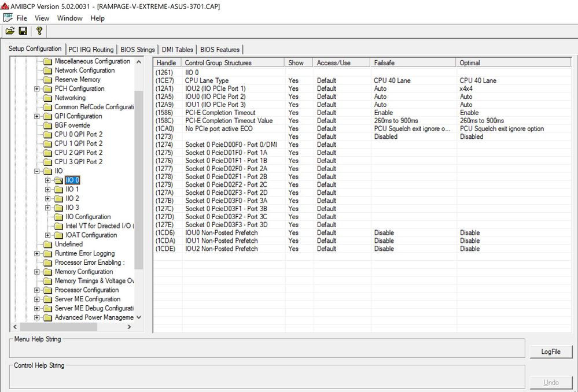Expand the IIO 1 subtree
Screen dimensions: 578x392
tap(47, 190)
